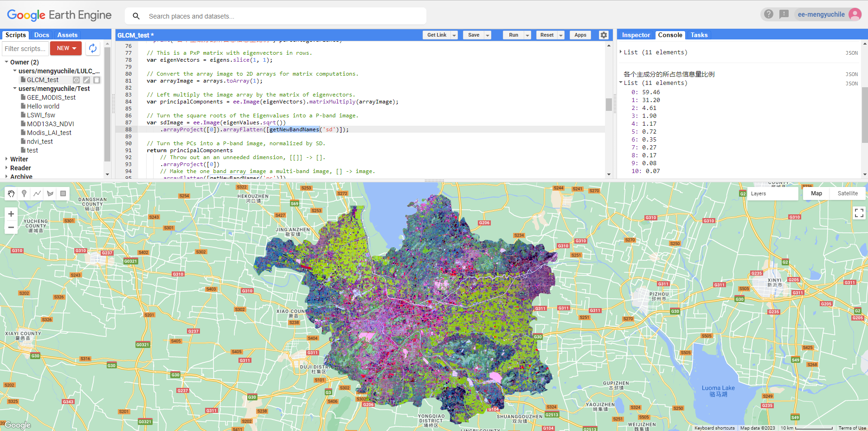Select the draw rectangle tool
The height and width of the screenshot is (431, 868).
coord(63,193)
